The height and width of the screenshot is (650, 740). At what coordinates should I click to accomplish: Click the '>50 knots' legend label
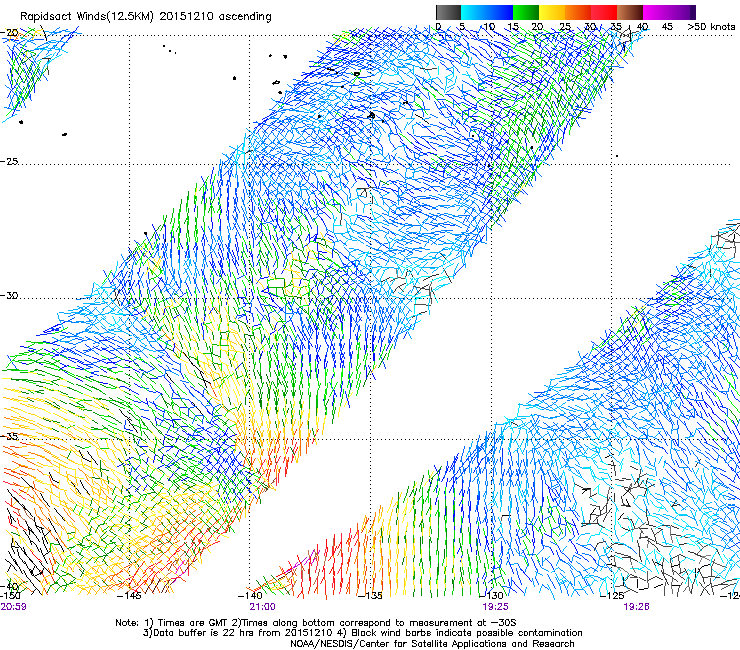[x=711, y=27]
